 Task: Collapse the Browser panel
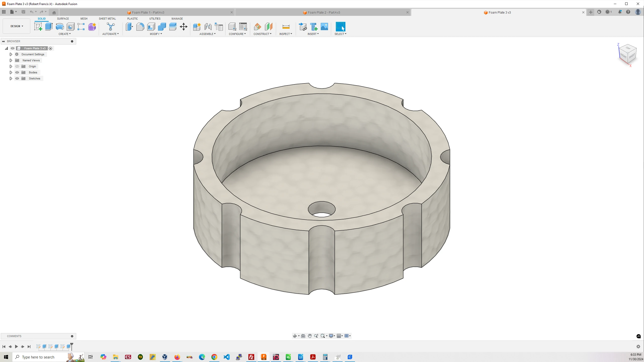tap(3, 41)
